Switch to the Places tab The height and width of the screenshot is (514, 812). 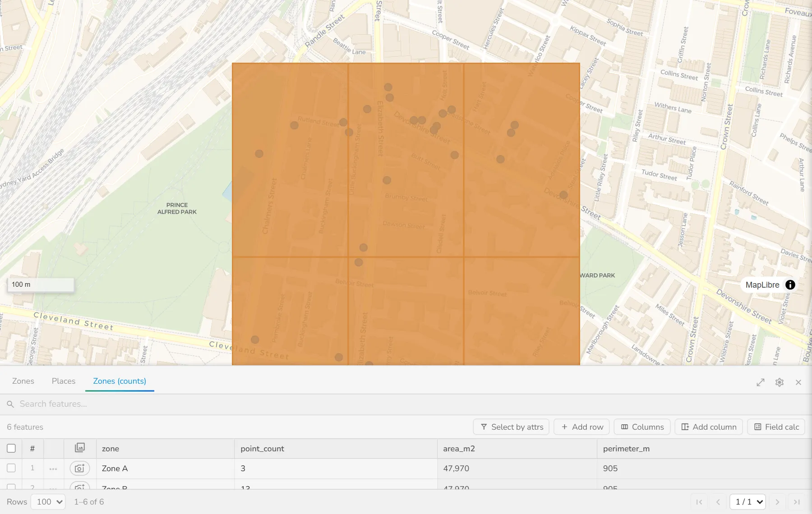click(x=64, y=381)
